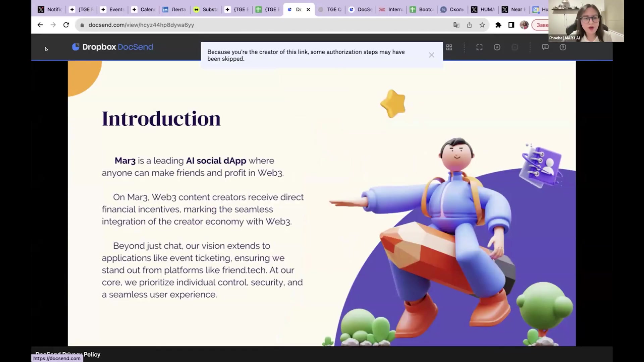Click the share page icon in address bar

point(469,25)
